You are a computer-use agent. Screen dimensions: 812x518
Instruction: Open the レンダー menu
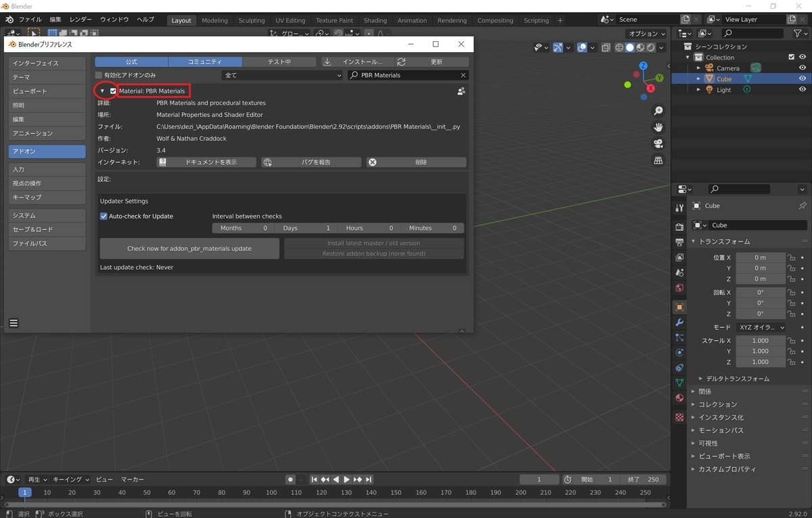click(x=81, y=20)
